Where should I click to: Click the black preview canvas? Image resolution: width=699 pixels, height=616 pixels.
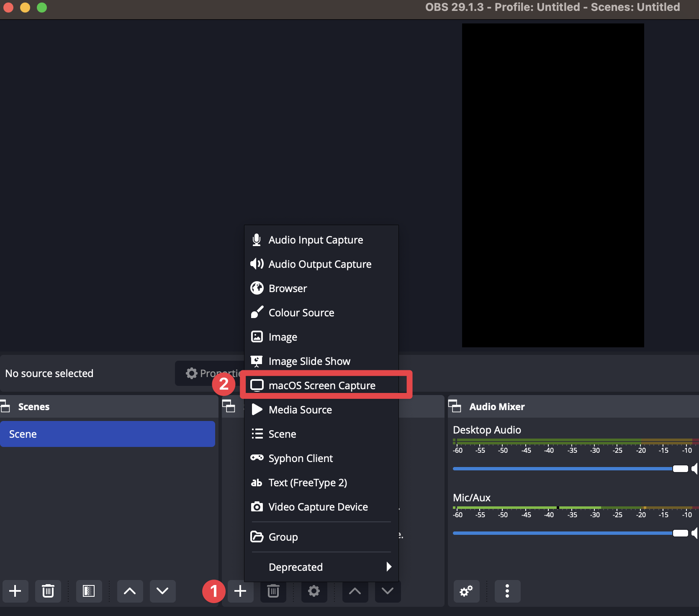point(553,185)
